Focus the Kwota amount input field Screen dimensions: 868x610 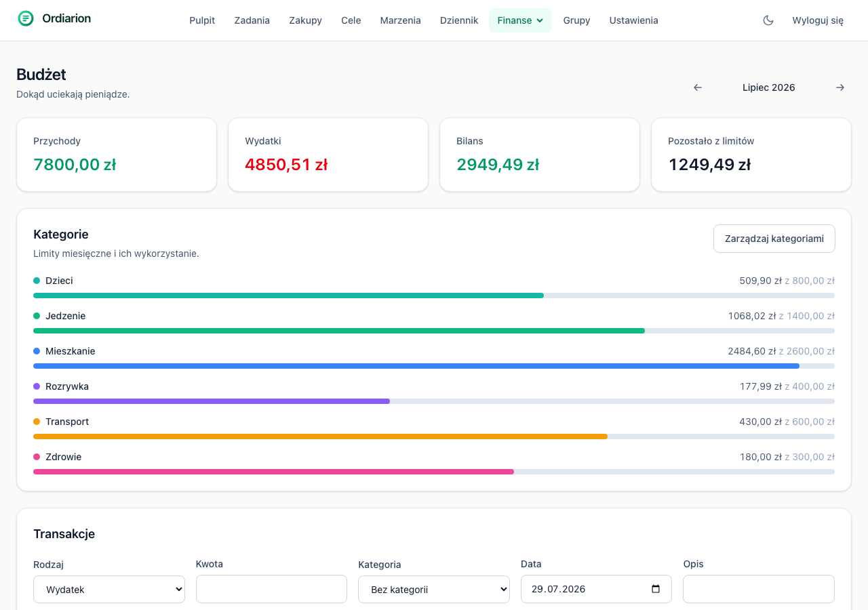(271, 589)
